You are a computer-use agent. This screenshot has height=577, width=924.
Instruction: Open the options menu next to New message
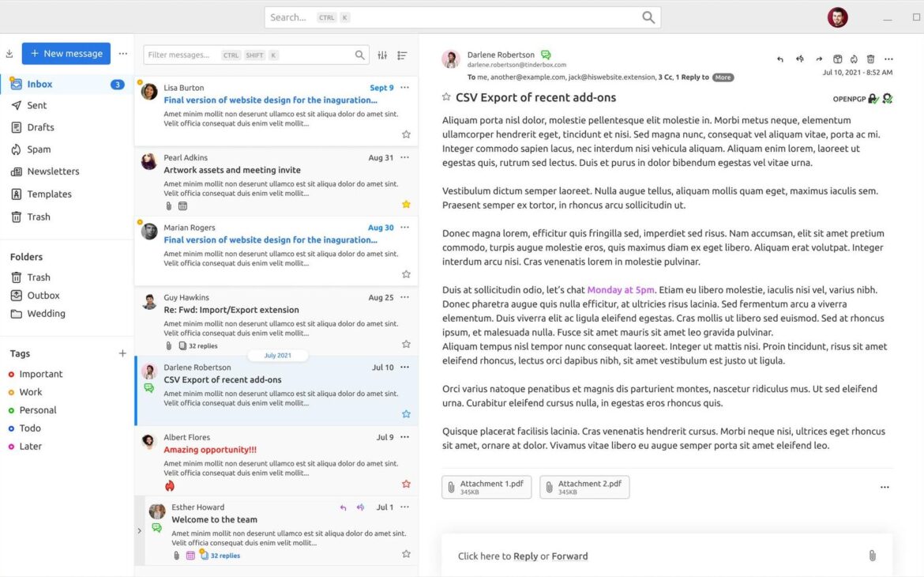pos(122,54)
